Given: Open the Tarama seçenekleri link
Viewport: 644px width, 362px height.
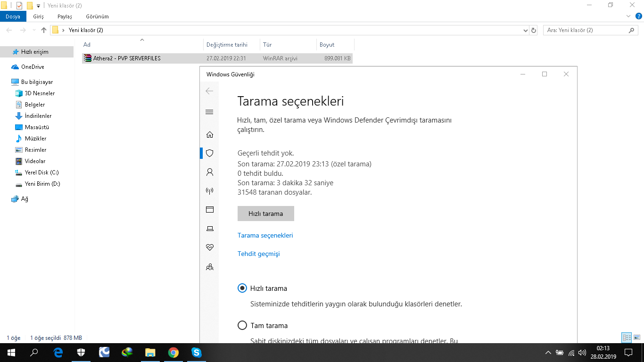Looking at the screenshot, I should point(265,235).
